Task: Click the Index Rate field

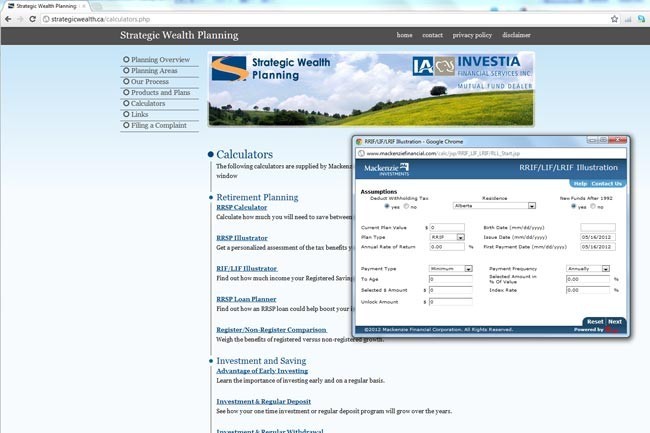Action: (588, 290)
